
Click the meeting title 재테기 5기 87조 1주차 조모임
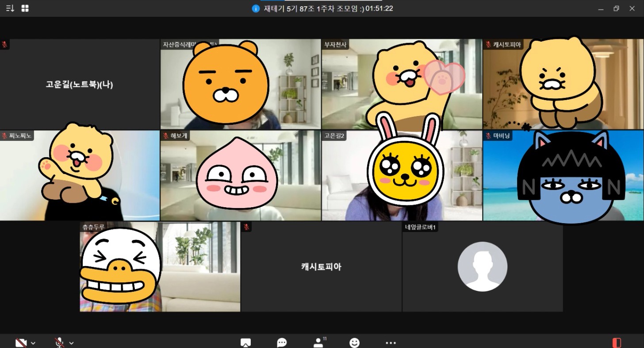(x=313, y=8)
